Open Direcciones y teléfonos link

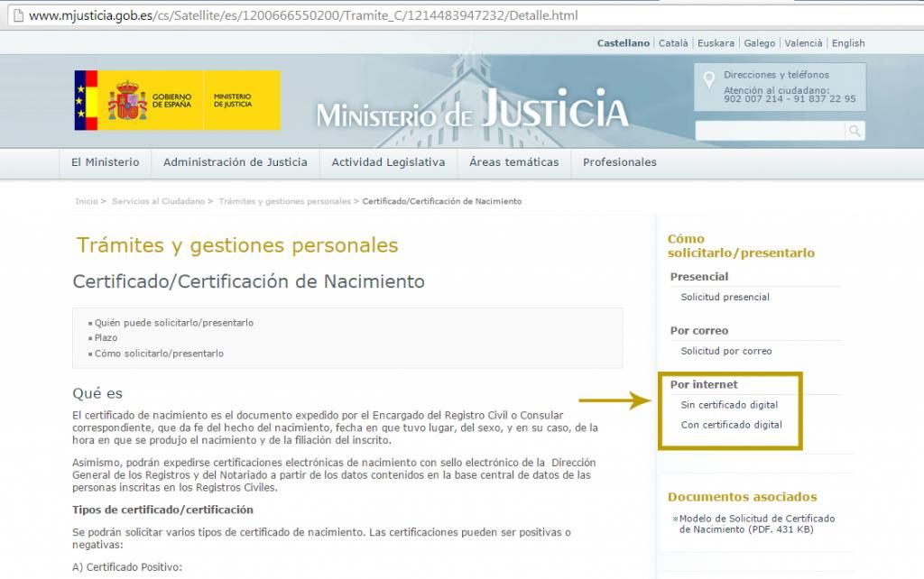(776, 75)
